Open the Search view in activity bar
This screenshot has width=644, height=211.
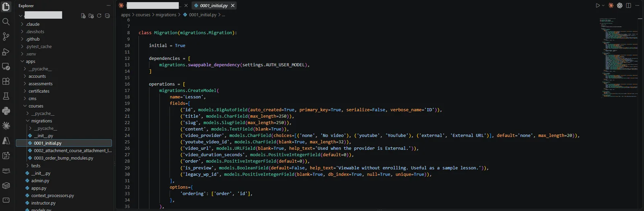click(6, 21)
